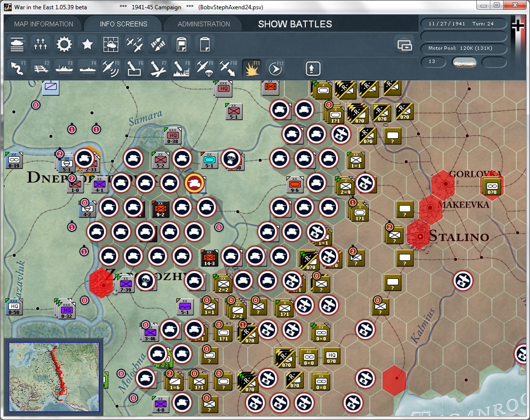Activate air transport parachute mode F9 icon

tap(205, 68)
